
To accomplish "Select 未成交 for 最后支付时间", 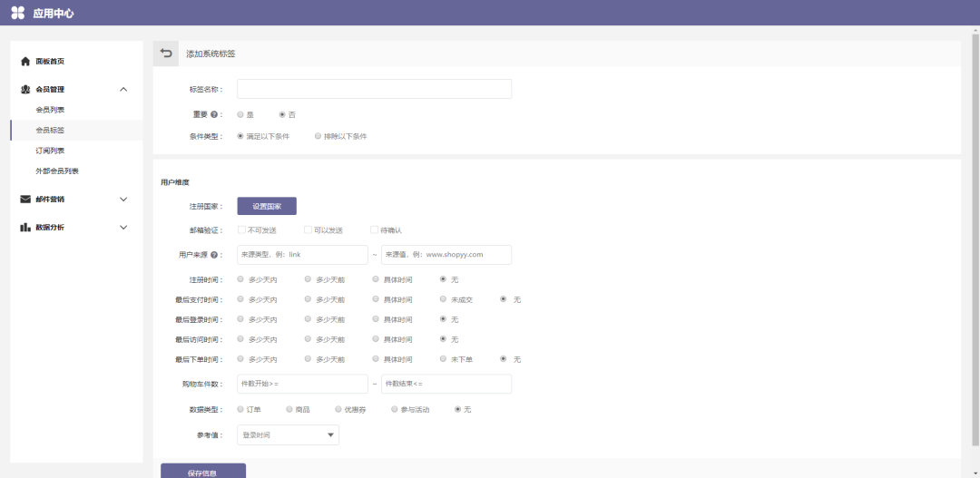I will click(443, 299).
